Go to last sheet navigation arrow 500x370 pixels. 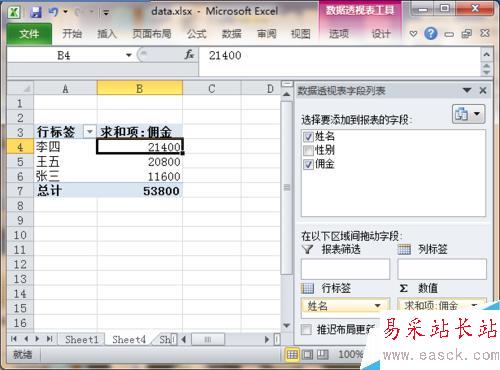[x=49, y=339]
